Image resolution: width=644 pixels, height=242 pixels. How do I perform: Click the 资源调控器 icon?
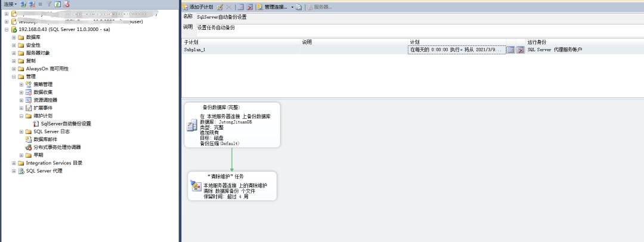click(29, 100)
